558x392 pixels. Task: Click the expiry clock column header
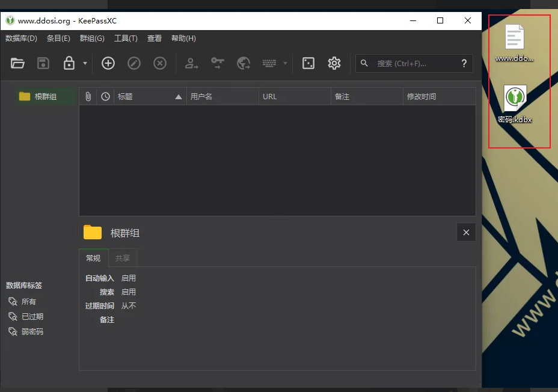pos(105,96)
